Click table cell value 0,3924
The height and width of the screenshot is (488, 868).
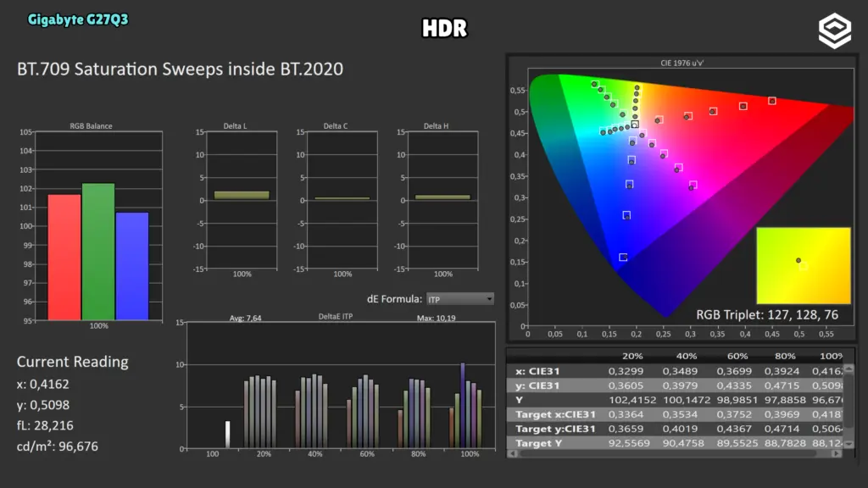[782, 371]
